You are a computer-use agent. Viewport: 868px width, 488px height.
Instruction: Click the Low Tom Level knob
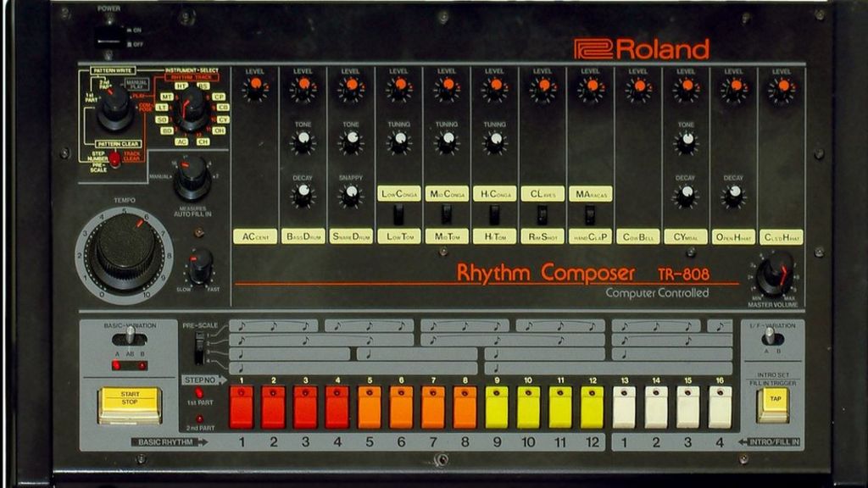399,89
